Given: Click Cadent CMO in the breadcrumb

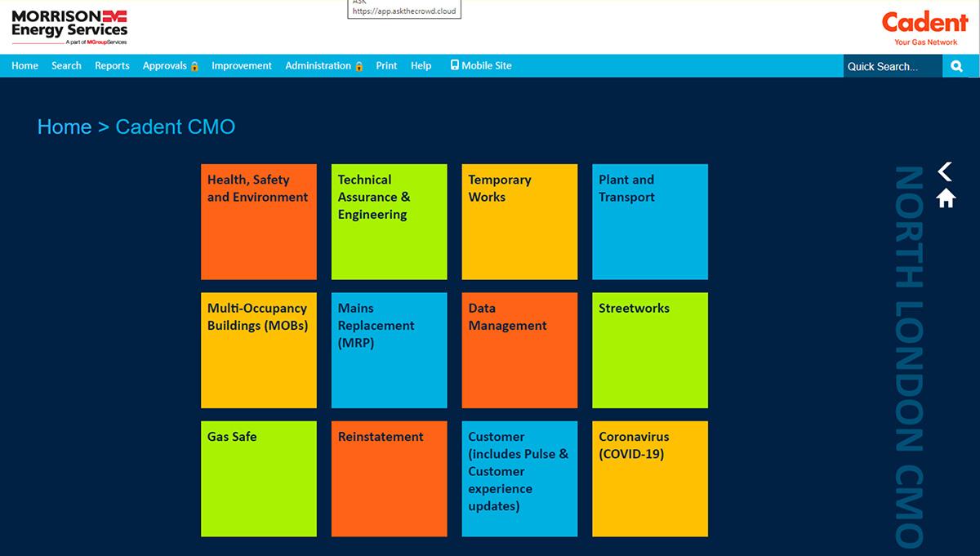Looking at the screenshot, I should pyautogui.click(x=176, y=127).
